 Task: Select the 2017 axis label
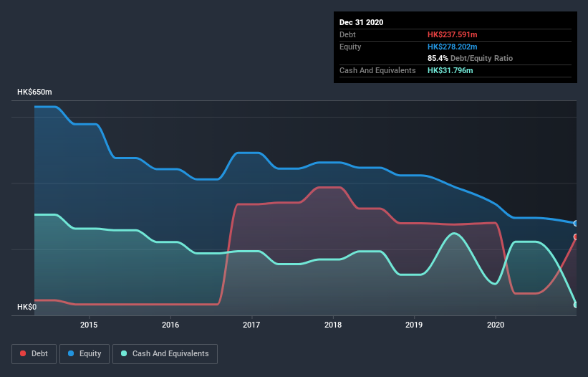pos(251,325)
